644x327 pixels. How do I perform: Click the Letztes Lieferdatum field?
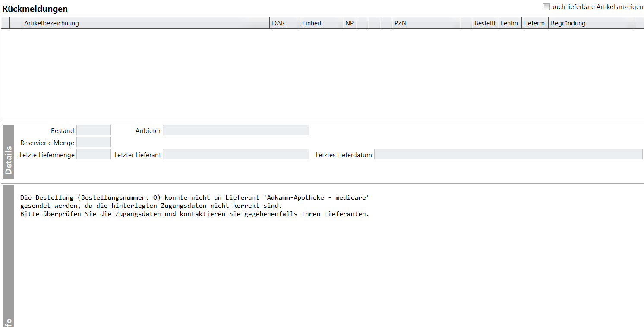tap(508, 155)
